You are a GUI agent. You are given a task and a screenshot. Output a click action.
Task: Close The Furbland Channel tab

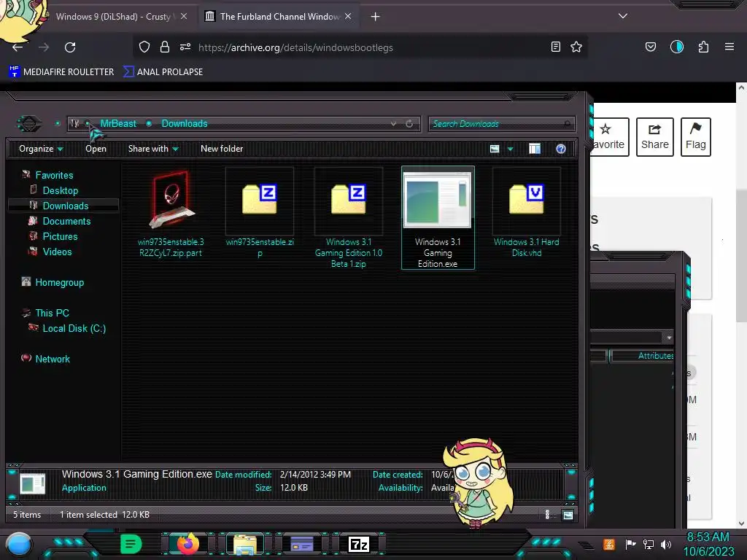tap(348, 16)
